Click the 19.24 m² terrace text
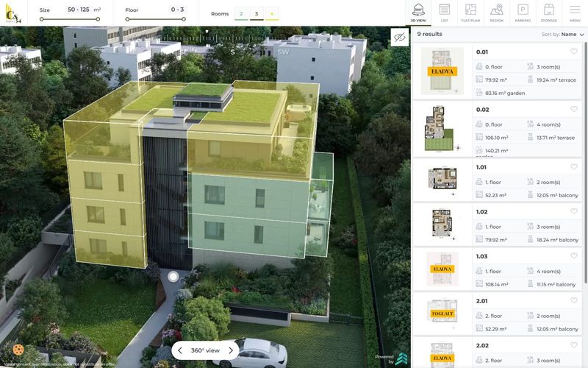 pos(556,80)
